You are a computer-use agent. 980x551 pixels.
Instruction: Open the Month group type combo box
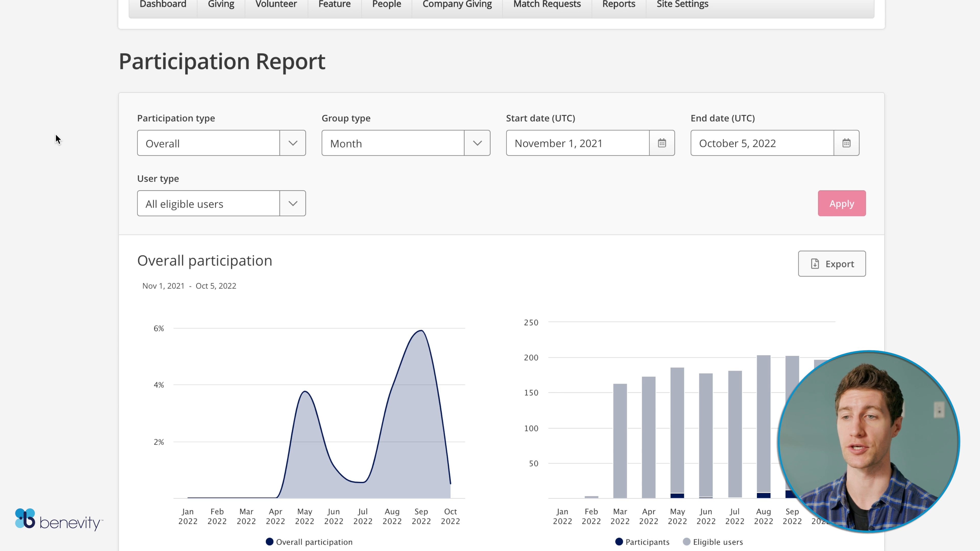point(406,143)
